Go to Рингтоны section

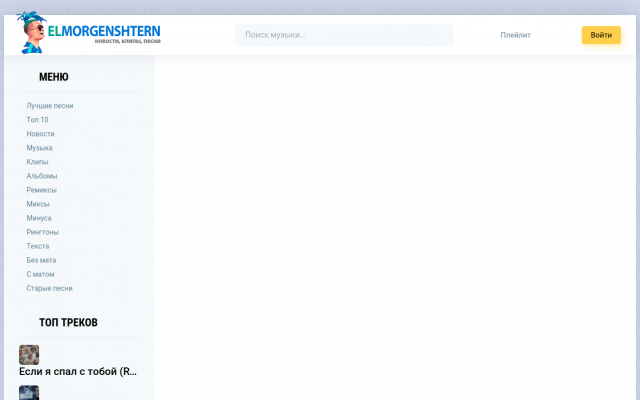tap(42, 232)
